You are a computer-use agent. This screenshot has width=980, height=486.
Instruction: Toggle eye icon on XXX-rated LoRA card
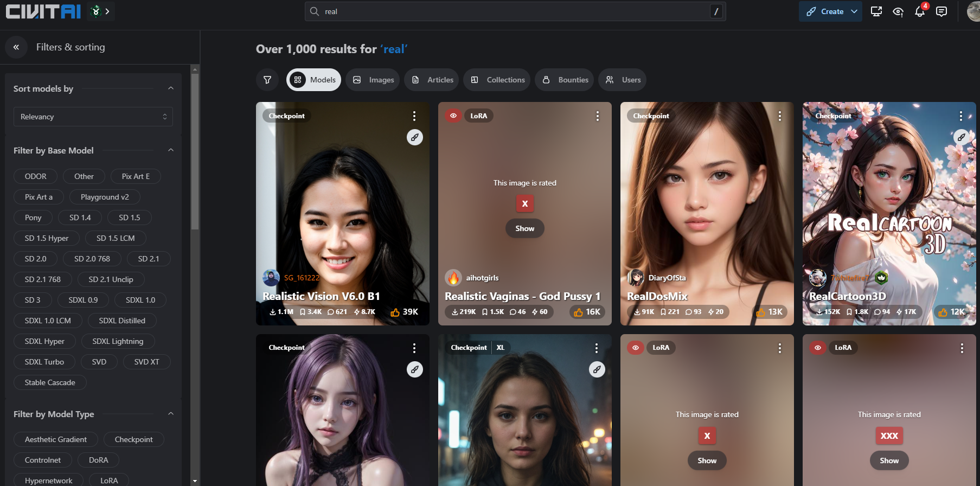[x=818, y=348]
